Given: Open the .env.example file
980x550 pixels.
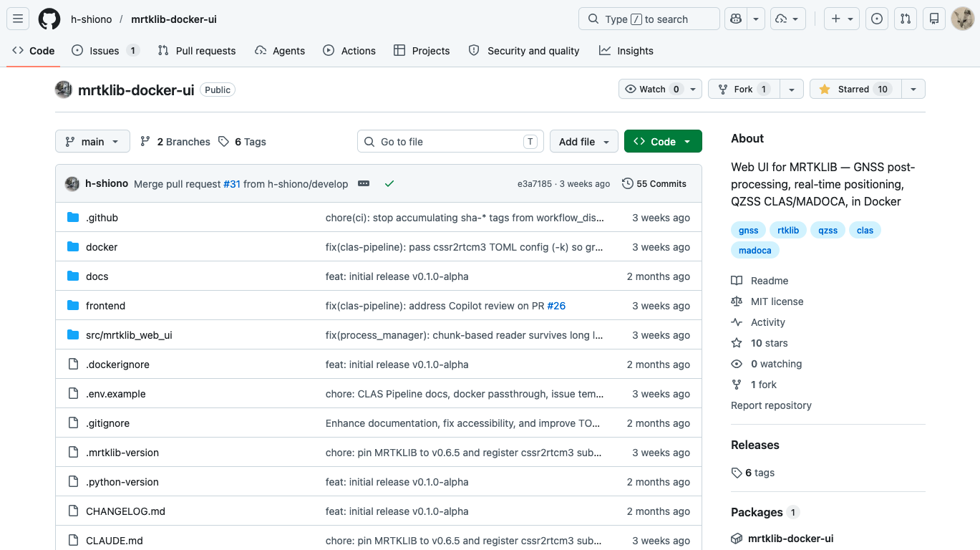Looking at the screenshot, I should [115, 394].
